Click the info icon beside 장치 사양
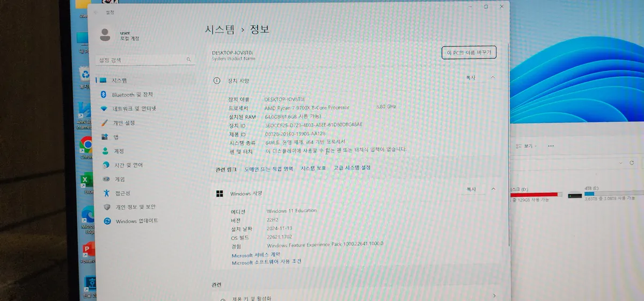 217,80
